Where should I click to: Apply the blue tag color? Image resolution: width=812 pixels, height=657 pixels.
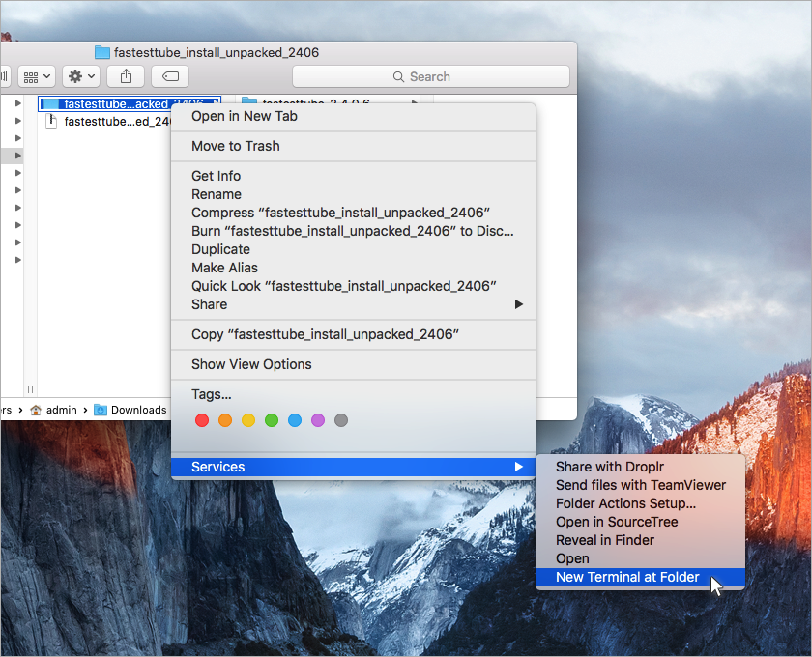[295, 420]
